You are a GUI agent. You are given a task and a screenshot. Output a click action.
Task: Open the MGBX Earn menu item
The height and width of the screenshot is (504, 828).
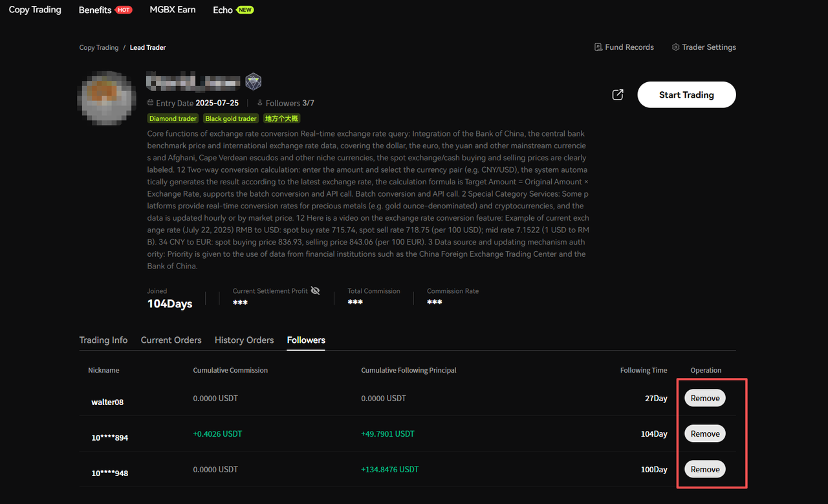173,10
